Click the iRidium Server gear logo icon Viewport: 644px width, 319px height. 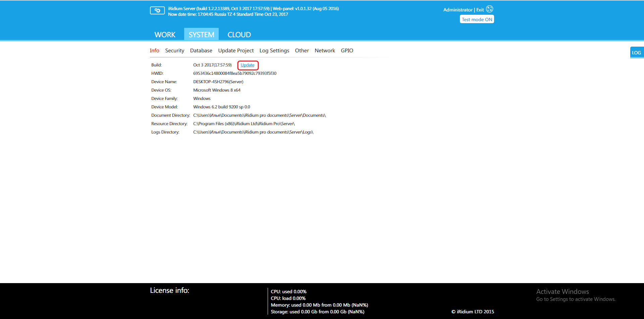(x=157, y=10)
